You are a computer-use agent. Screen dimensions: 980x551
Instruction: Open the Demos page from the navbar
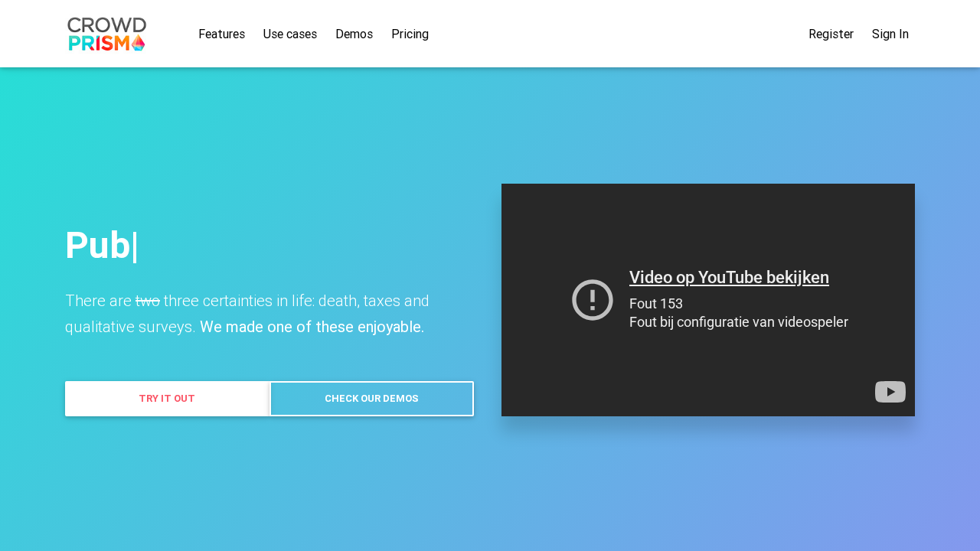coord(354,34)
